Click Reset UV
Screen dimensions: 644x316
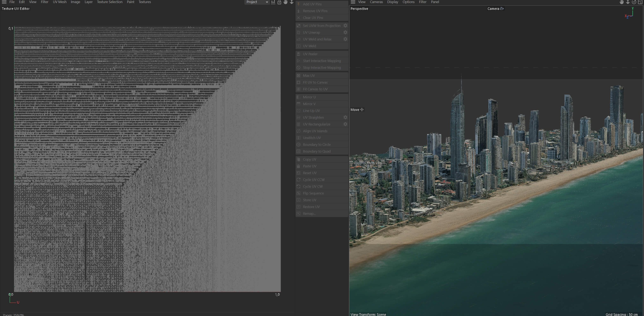[x=322, y=173]
